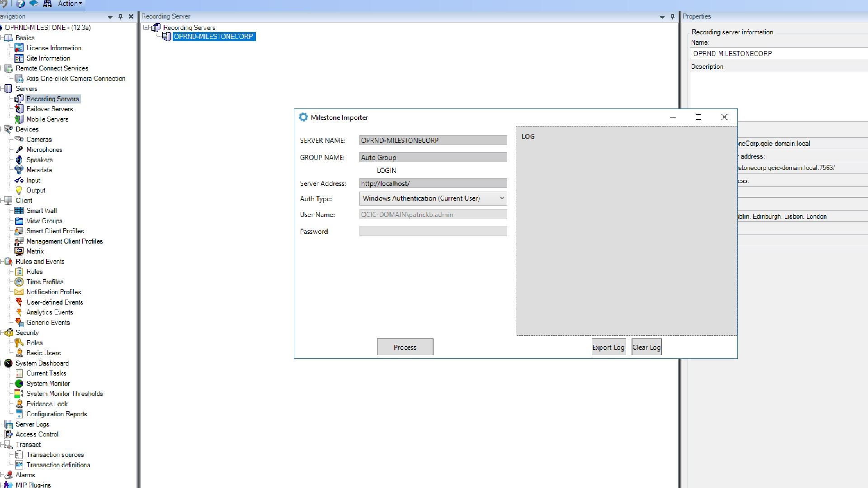Screen dimensions: 868x488
Task: Open the View Groups icon
Action: (x=19, y=221)
